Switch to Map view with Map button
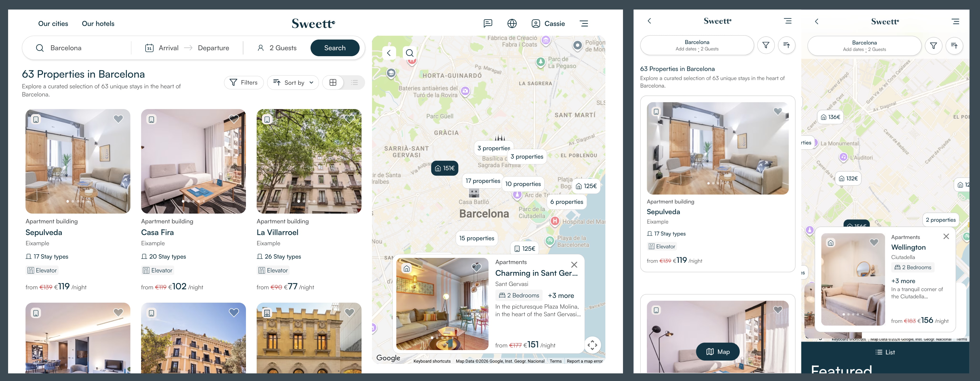The width and height of the screenshot is (980, 381). tap(718, 352)
